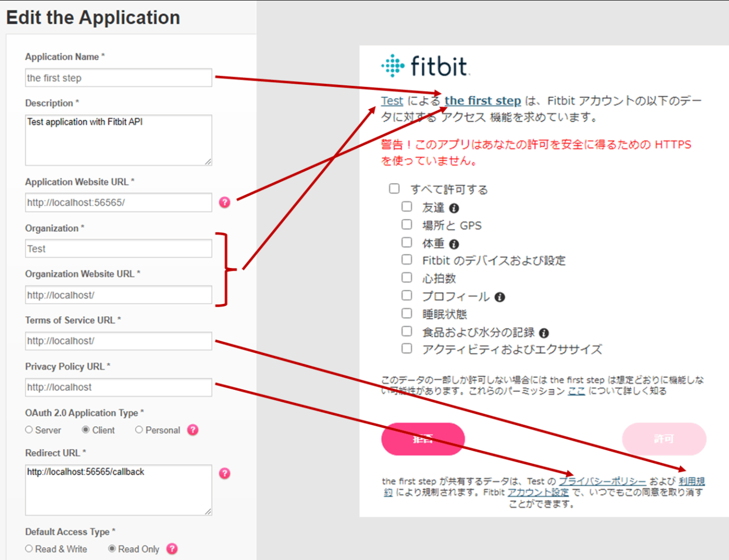Check the 食品および水分の記録 checkbox
The height and width of the screenshot is (560, 729).
click(x=407, y=331)
